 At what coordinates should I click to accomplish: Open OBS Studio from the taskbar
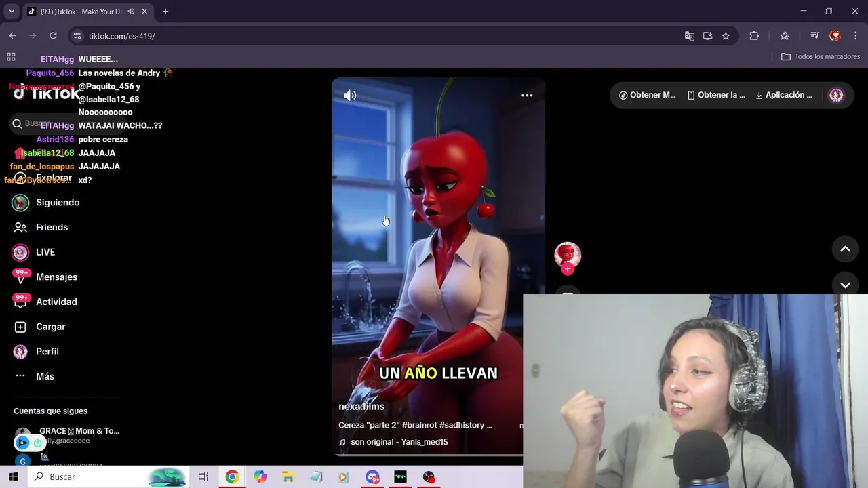429,477
